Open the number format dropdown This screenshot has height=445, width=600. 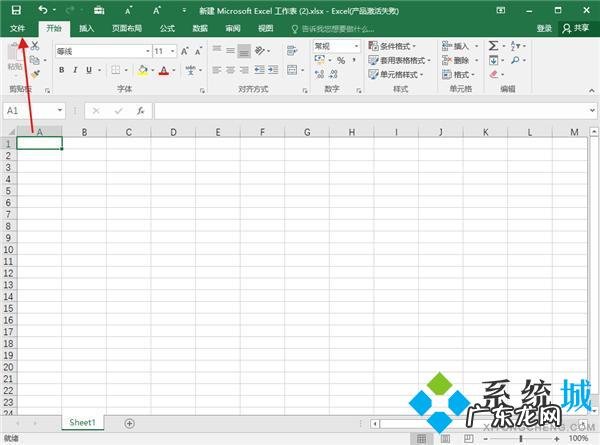pos(356,46)
